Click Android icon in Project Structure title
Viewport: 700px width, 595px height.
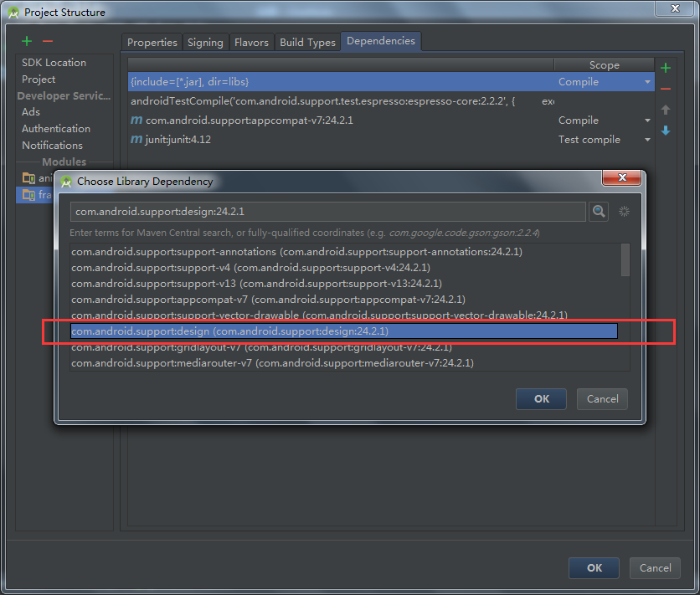coord(13,13)
